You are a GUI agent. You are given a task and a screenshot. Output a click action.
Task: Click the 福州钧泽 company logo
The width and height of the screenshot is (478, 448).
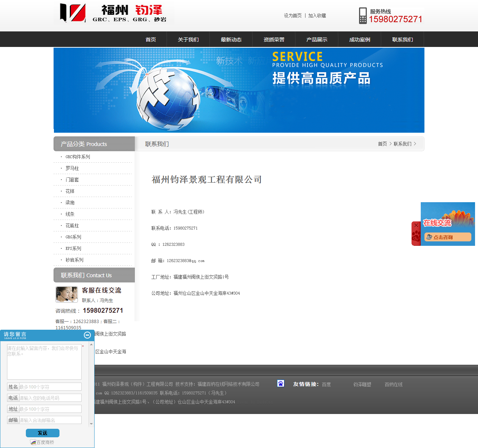[113, 13]
